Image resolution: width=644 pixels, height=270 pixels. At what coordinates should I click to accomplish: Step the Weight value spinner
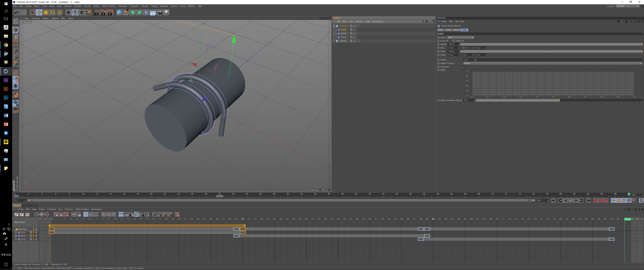coord(459,44)
